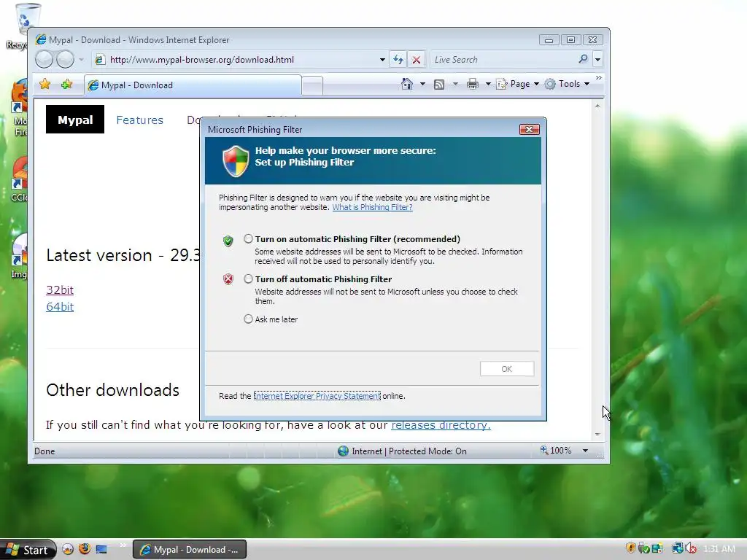
Task: Click the Live Search magnifier icon
Action: coord(583,59)
